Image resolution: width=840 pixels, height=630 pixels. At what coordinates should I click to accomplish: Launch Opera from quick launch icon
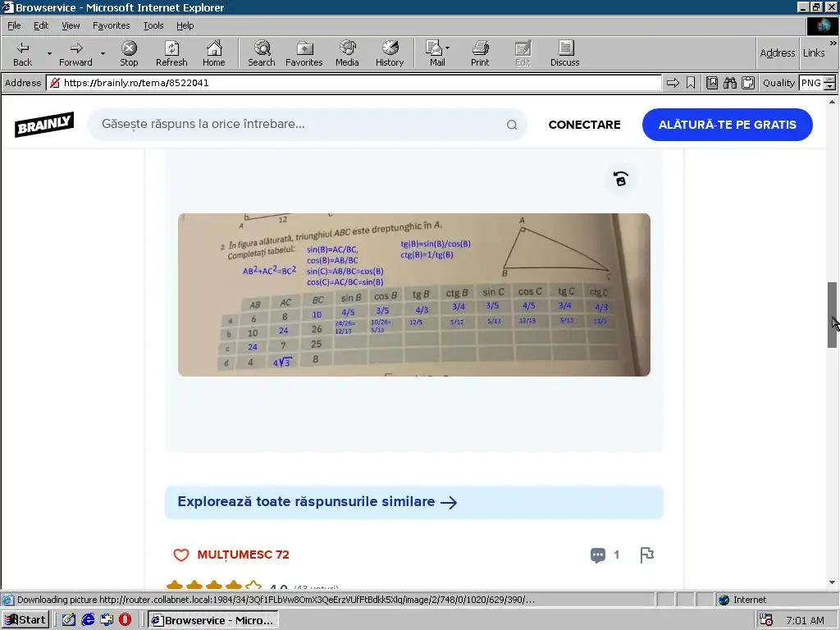(125, 620)
